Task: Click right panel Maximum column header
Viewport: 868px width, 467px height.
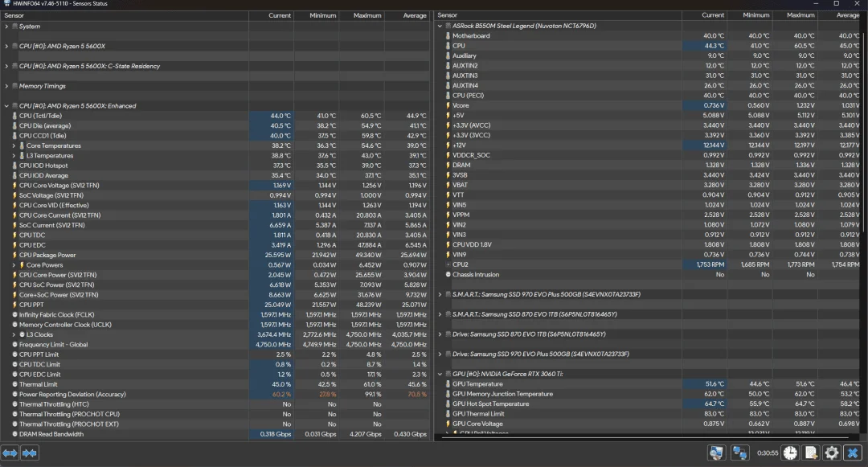Action: [794, 15]
